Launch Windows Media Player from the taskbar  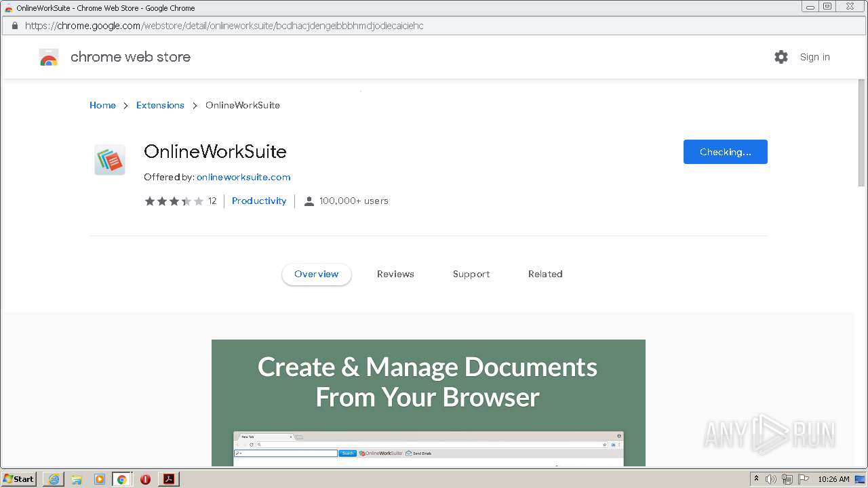click(100, 479)
